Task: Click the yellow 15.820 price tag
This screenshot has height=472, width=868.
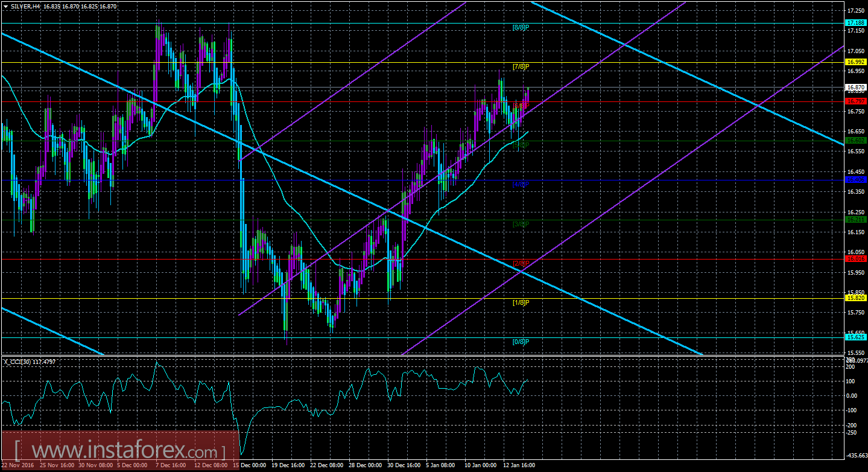Action: 856,298
